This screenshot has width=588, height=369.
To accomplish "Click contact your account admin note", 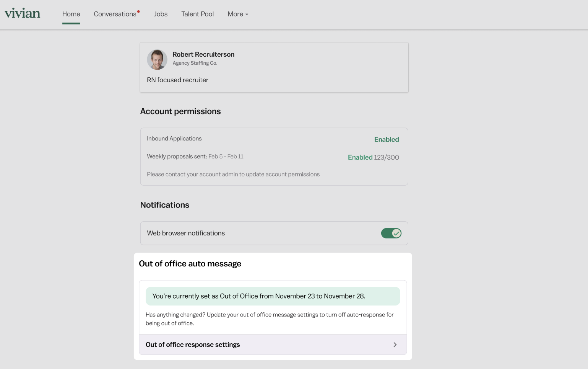I will pos(233,174).
